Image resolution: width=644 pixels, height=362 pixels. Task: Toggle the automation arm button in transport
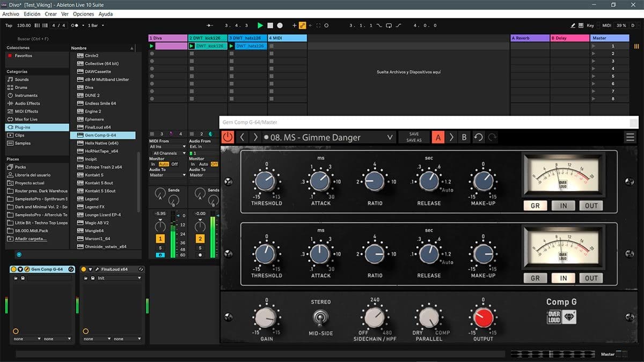pyautogui.click(x=302, y=25)
